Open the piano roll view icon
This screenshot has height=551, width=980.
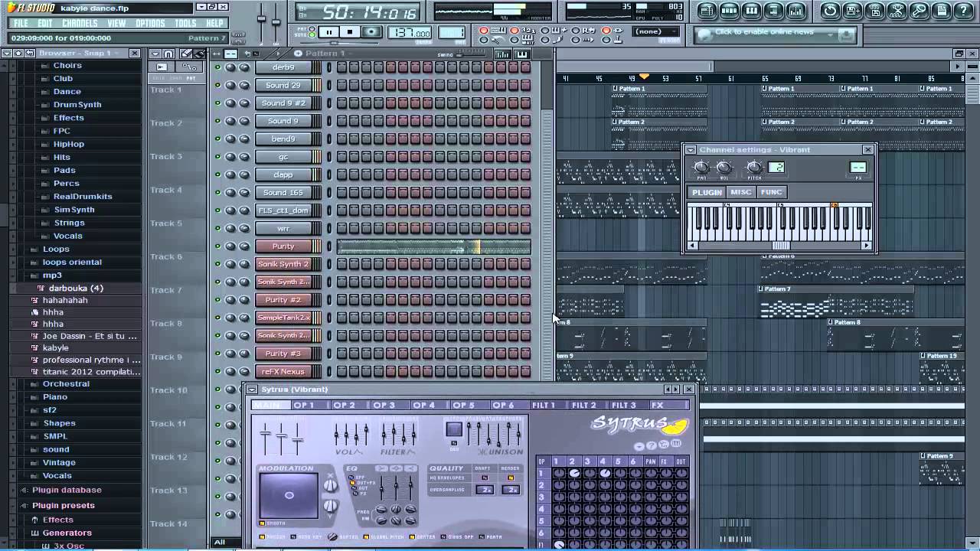coord(751,11)
